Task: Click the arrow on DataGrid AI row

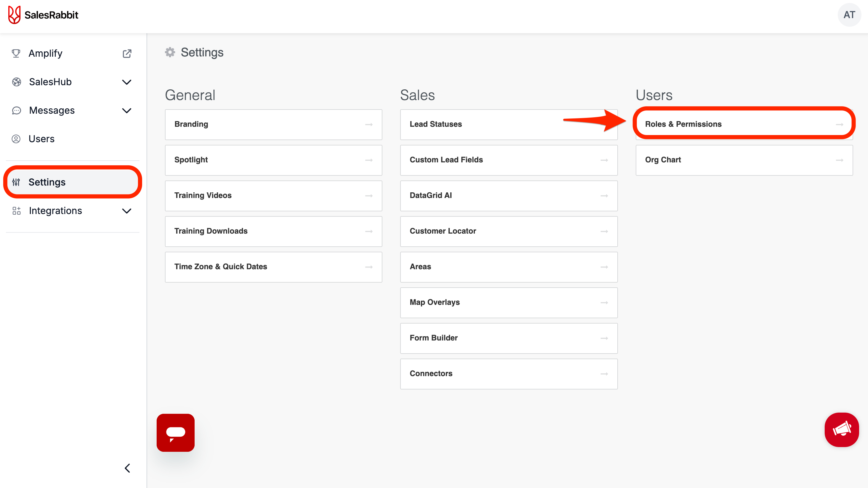Action: pyautogui.click(x=604, y=196)
